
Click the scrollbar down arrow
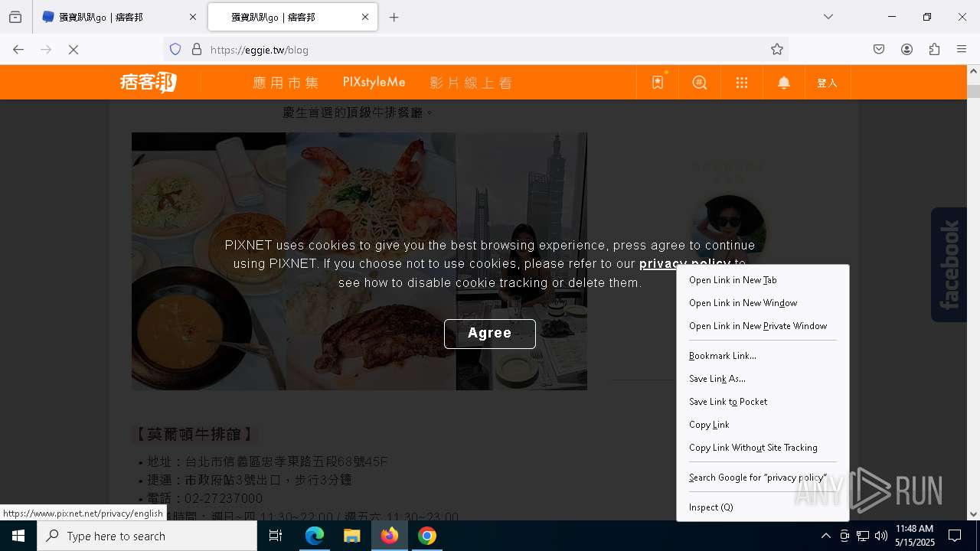(973, 514)
